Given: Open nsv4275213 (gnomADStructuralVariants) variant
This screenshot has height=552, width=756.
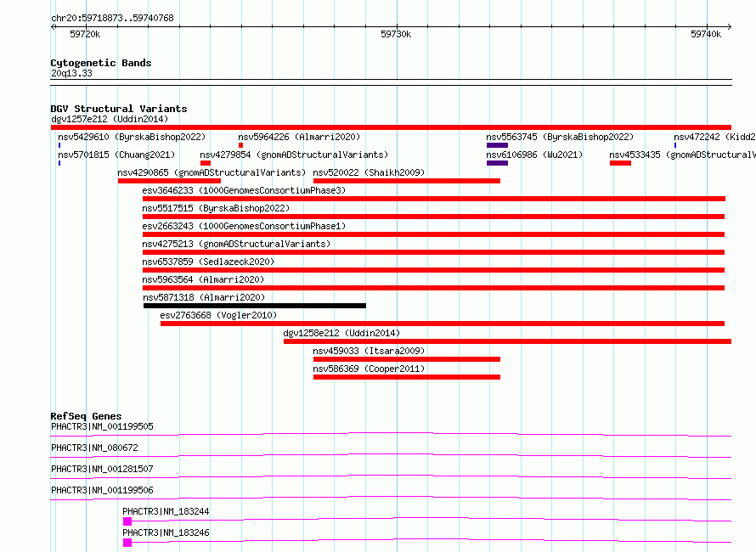Looking at the screenshot, I should (x=236, y=244).
